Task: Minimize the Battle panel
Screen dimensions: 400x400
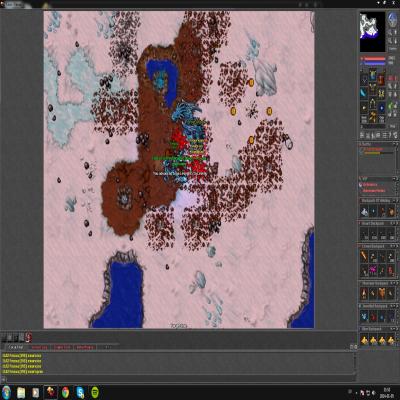Action: 393,144
